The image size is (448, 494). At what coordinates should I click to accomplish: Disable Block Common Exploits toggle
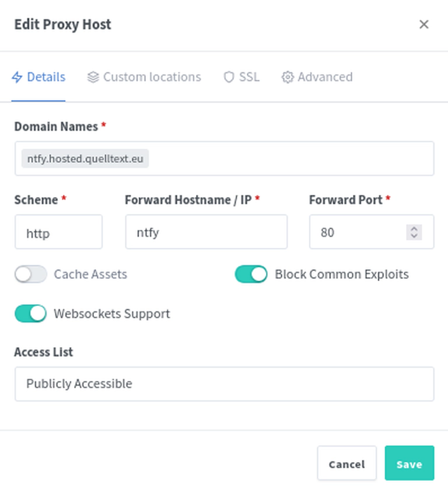251,274
